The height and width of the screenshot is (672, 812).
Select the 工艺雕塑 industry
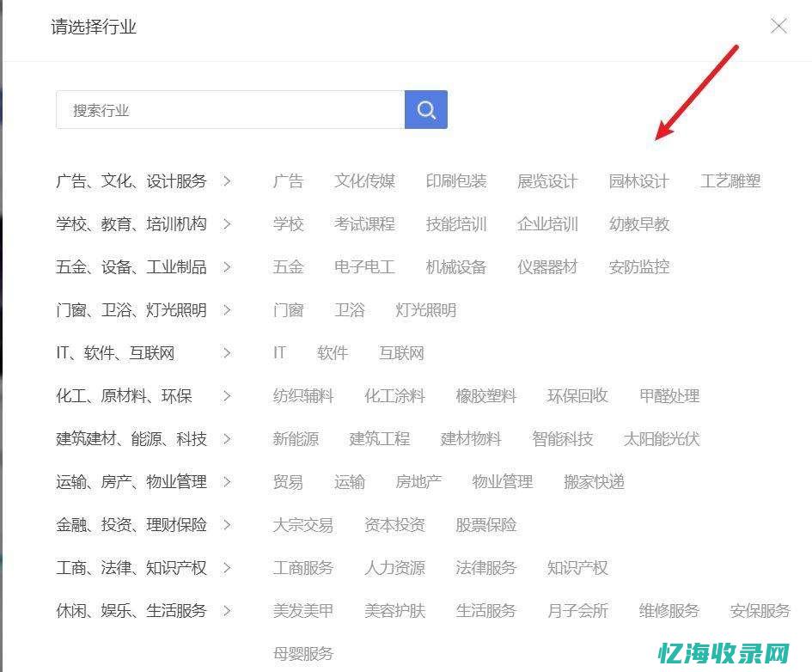[x=730, y=181]
